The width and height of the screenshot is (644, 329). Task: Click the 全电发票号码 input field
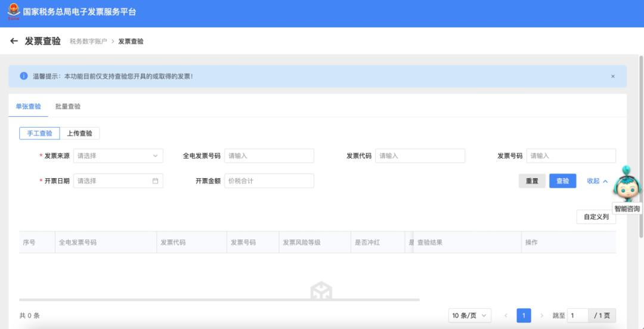pyautogui.click(x=269, y=156)
